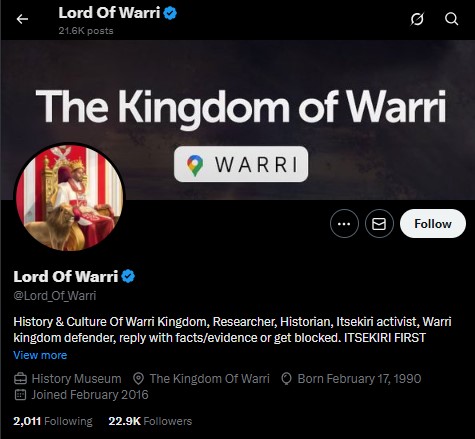Screen dimensions: 475x439
Task: Click the calendar Joined icon
Action: (20, 395)
